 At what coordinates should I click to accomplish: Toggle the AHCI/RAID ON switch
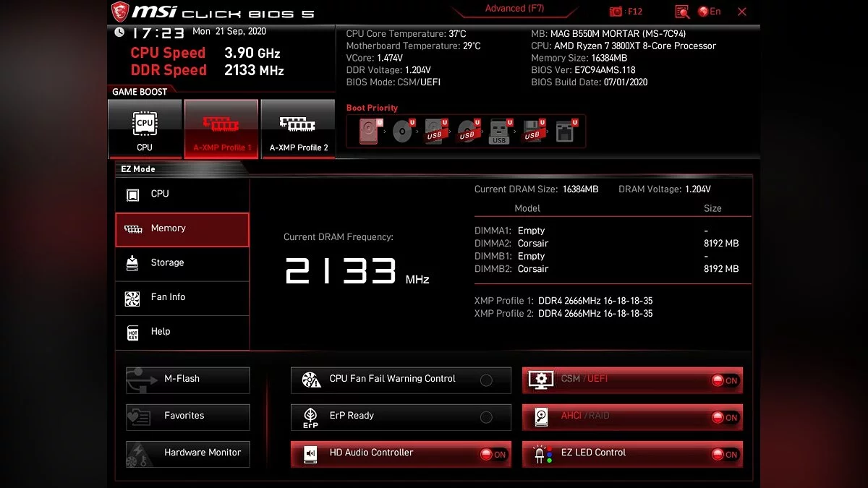(x=725, y=417)
